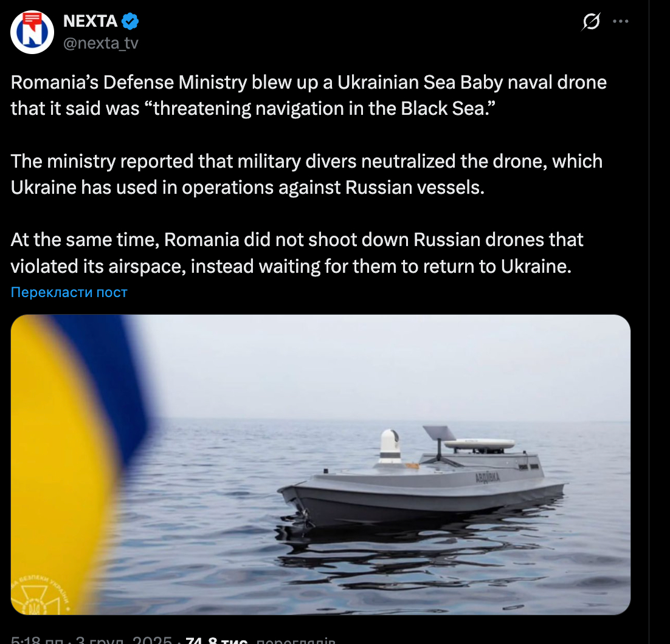Screen dimensions: 670x644
Task: Click the SBU emblem watermark in the photo
Action: (x=38, y=595)
